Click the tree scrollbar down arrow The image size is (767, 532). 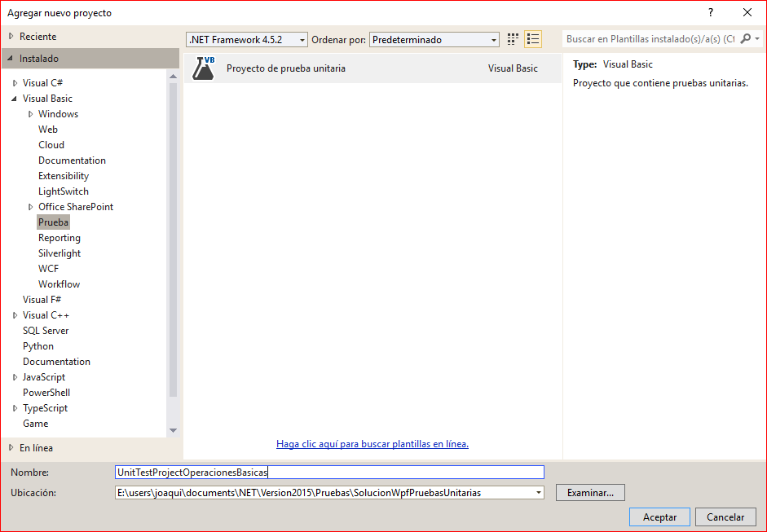tap(173, 430)
